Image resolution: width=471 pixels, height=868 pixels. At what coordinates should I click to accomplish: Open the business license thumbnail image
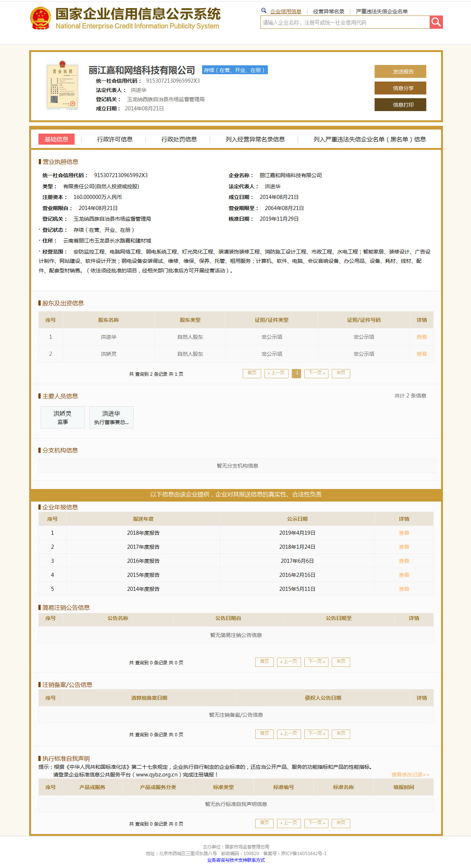click(x=62, y=86)
